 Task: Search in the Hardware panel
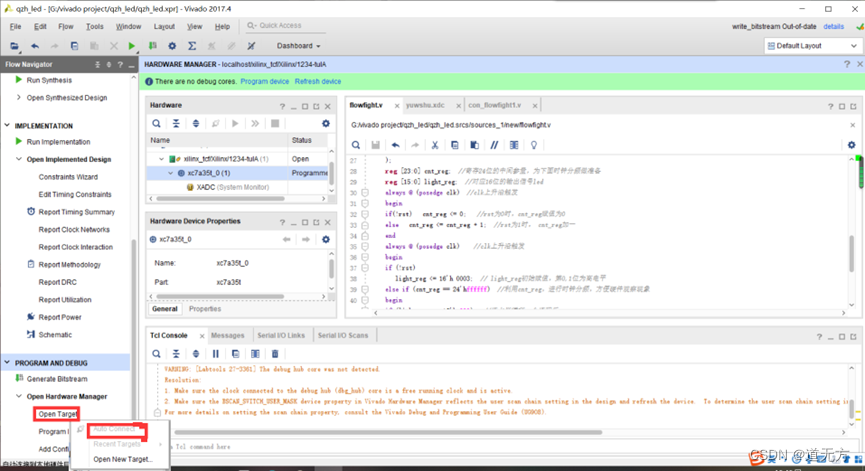click(x=157, y=124)
